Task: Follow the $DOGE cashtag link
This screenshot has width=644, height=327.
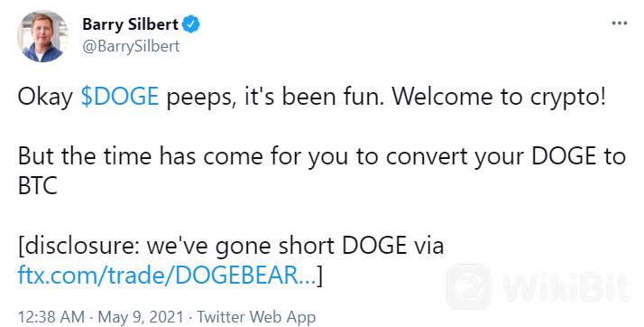Action: pyautogui.click(x=120, y=97)
